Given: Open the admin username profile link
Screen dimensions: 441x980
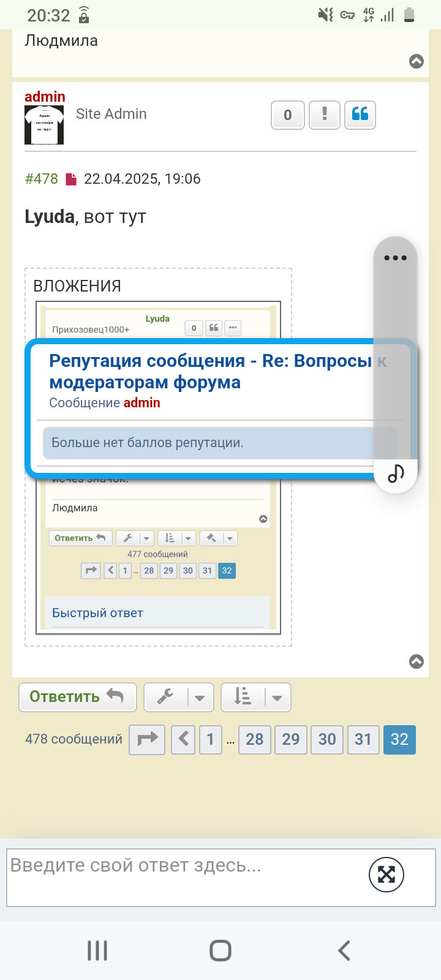Looking at the screenshot, I should pyautogui.click(x=45, y=97).
